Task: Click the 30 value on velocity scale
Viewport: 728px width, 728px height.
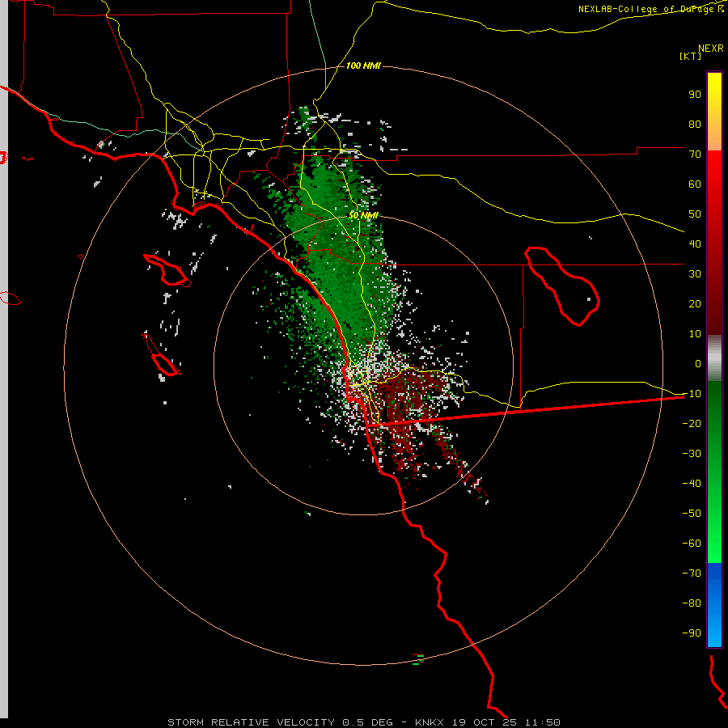Action: coord(695,274)
